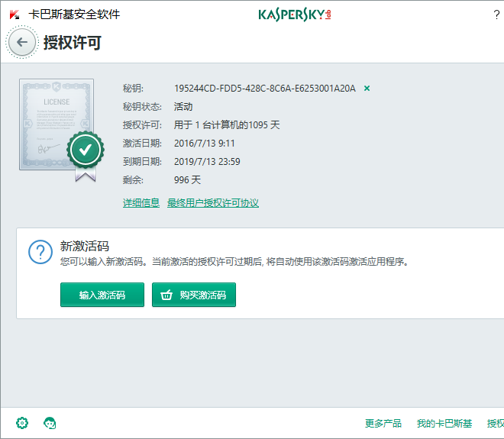Image resolution: width=504 pixels, height=439 pixels.
Task: Click the 到期日期 label
Action: click(142, 161)
